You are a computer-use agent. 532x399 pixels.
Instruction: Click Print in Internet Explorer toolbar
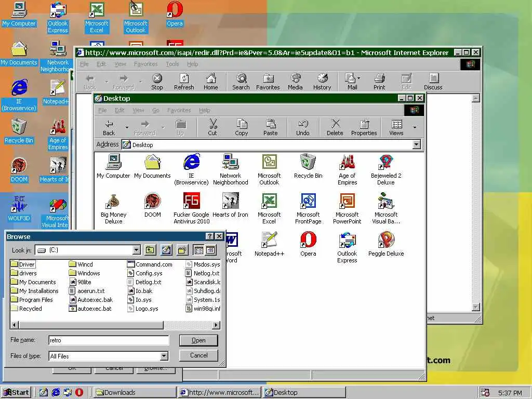(x=379, y=82)
